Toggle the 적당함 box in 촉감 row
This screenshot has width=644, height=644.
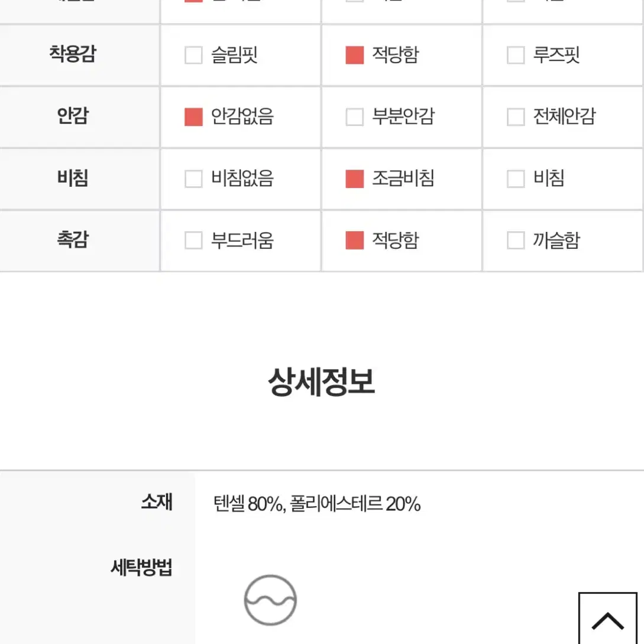(x=354, y=240)
